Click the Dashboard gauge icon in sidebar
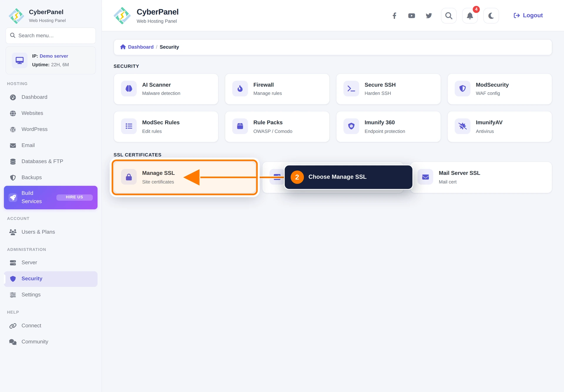Screen dimensions: 564x392 (x=13, y=98)
